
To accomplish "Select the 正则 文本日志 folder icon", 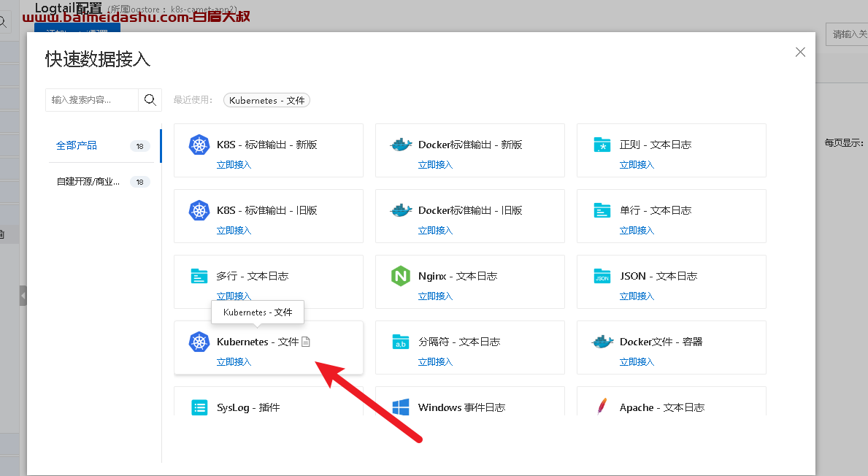I will (x=602, y=145).
